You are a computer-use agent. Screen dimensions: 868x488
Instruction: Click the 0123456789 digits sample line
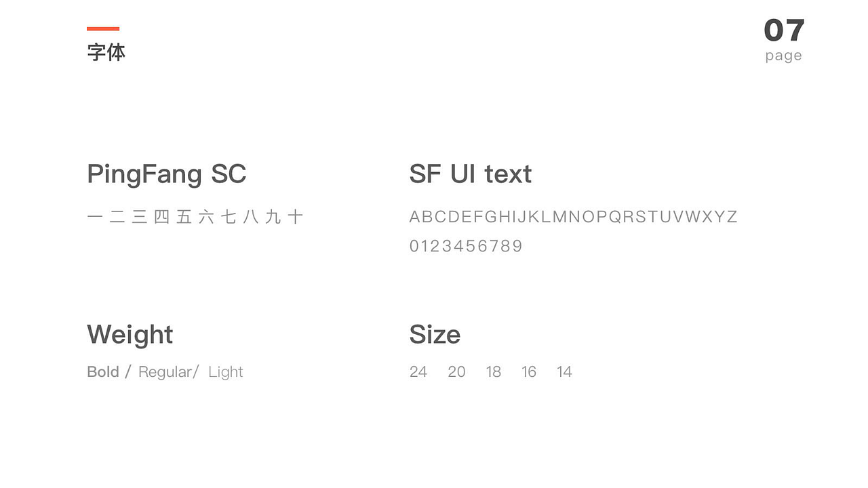click(466, 246)
